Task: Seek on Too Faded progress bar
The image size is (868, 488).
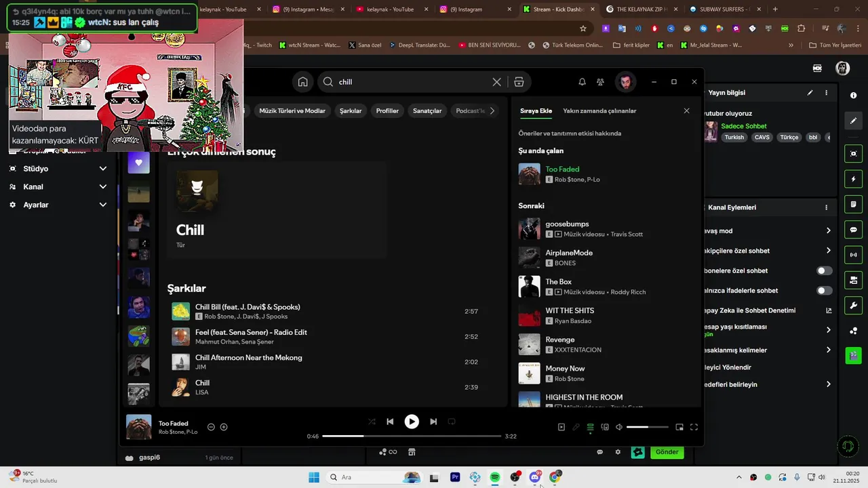Action: 412,436
